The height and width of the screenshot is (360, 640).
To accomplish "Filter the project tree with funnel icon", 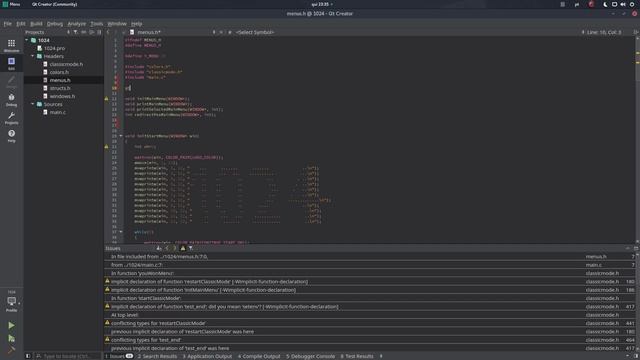I will pyautogui.click(x=76, y=32).
